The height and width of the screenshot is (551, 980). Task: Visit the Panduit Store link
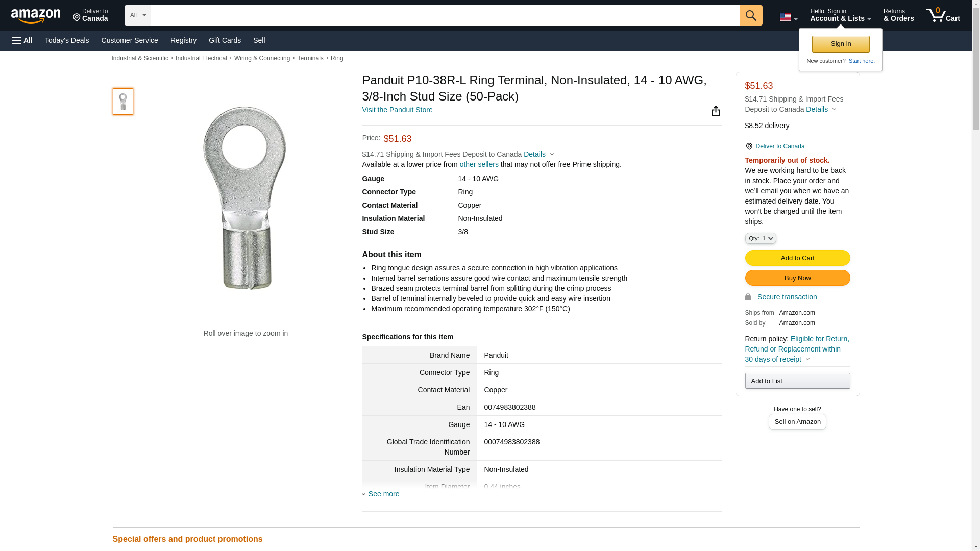point(397,110)
